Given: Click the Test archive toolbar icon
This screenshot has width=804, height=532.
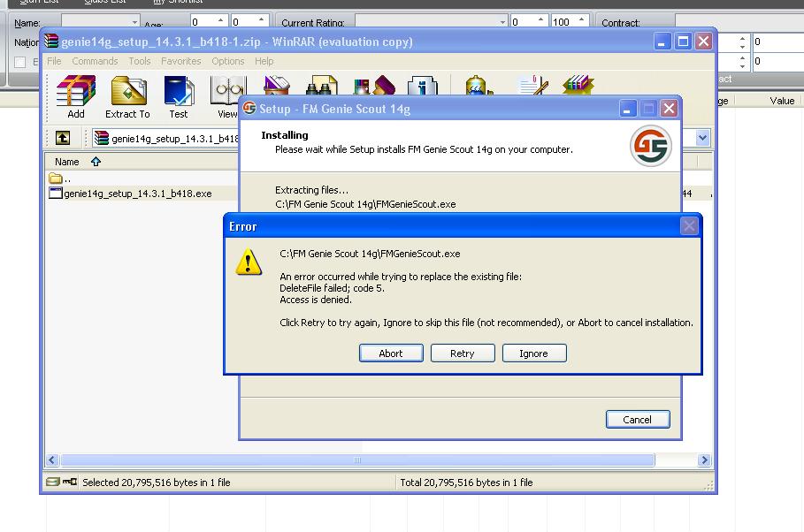Looking at the screenshot, I should coord(179,90).
